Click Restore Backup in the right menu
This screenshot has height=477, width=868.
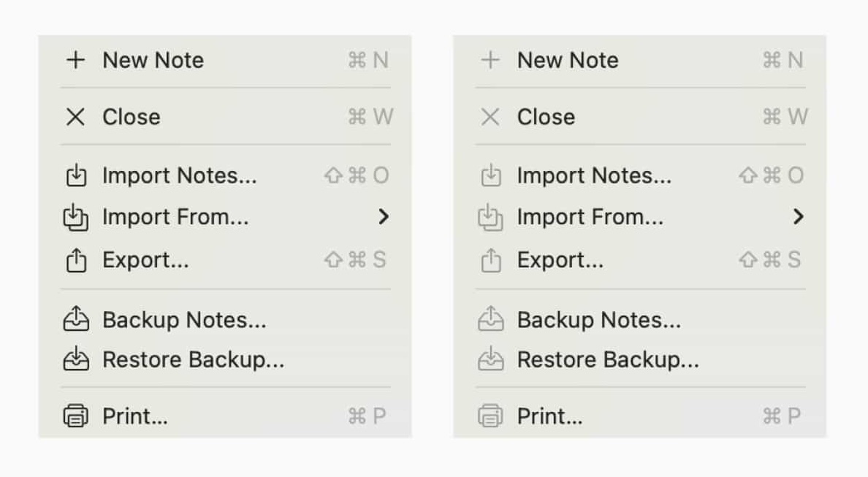[x=608, y=359]
